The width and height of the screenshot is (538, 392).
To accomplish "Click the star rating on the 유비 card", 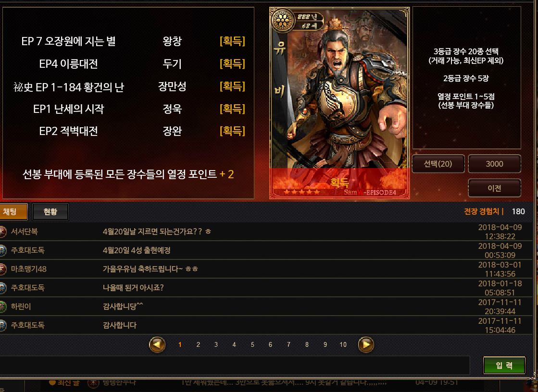I will tap(301, 193).
